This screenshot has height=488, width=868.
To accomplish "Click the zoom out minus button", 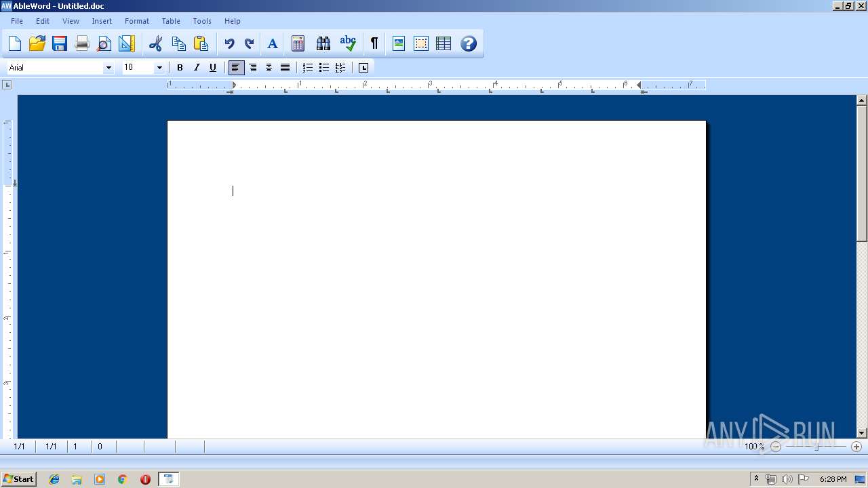I will click(776, 447).
